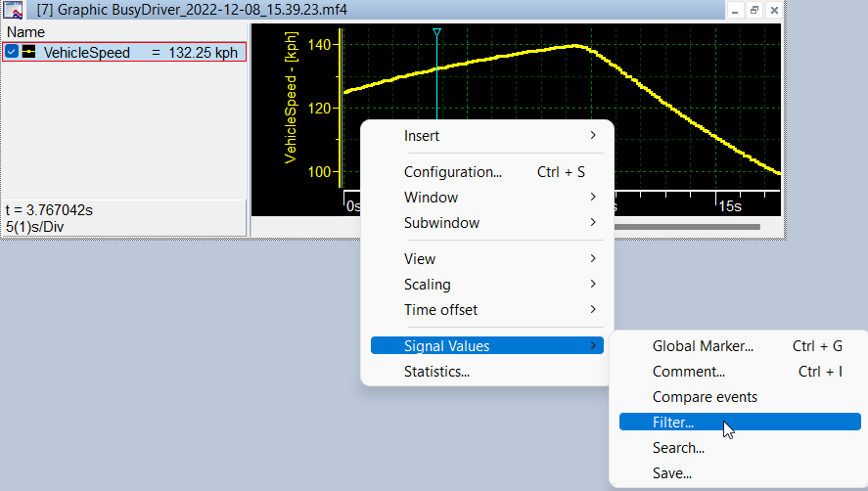Open the Insert submenu
The width and height of the screenshot is (868, 491).
pyautogui.click(x=487, y=136)
